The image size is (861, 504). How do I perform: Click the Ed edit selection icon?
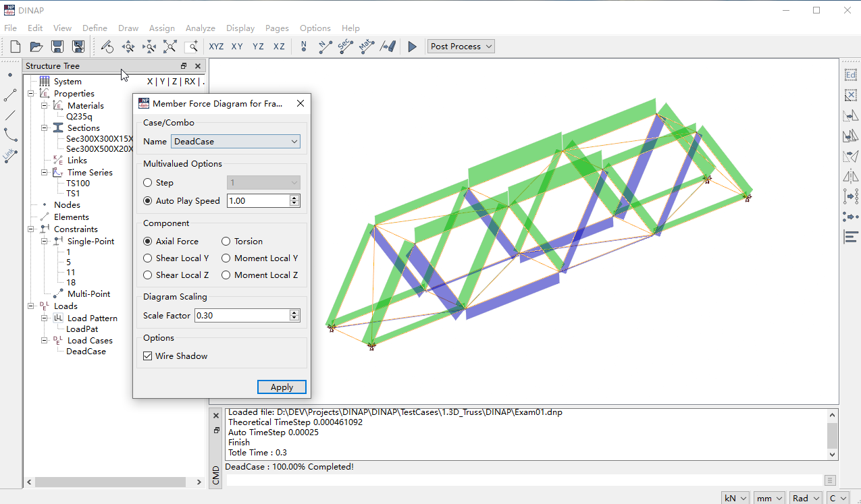[851, 75]
